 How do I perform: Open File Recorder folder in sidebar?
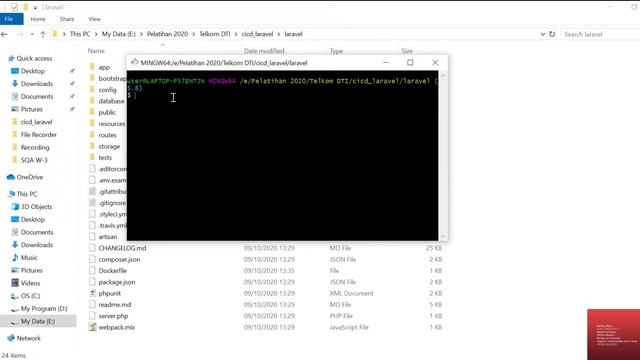pyautogui.click(x=39, y=134)
